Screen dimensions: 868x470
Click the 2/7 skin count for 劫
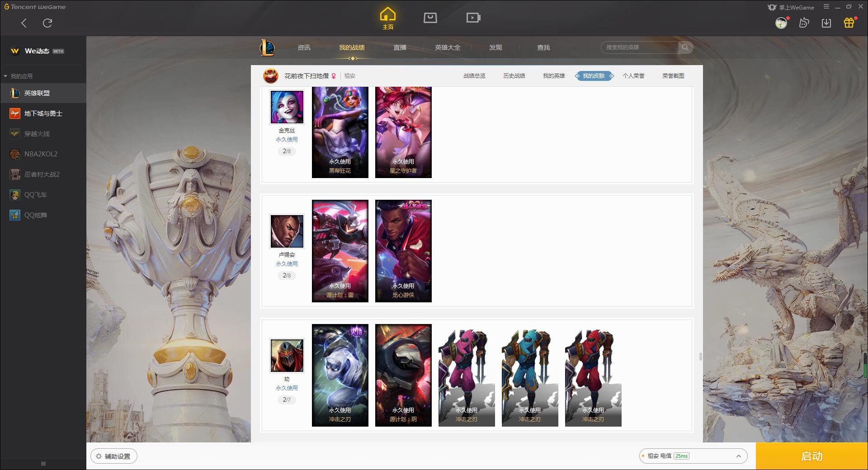[287, 400]
